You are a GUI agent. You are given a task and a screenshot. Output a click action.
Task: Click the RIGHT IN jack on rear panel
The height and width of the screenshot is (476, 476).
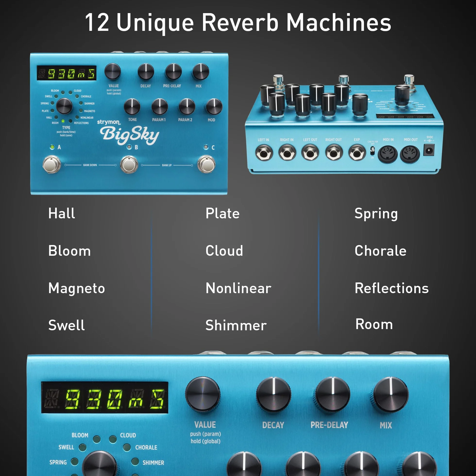pos(287,153)
